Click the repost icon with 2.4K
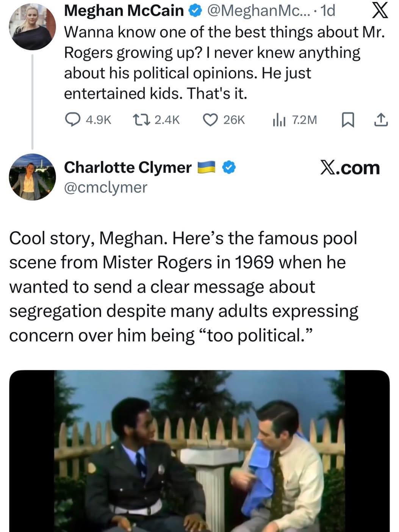The image size is (399, 532). (x=142, y=120)
